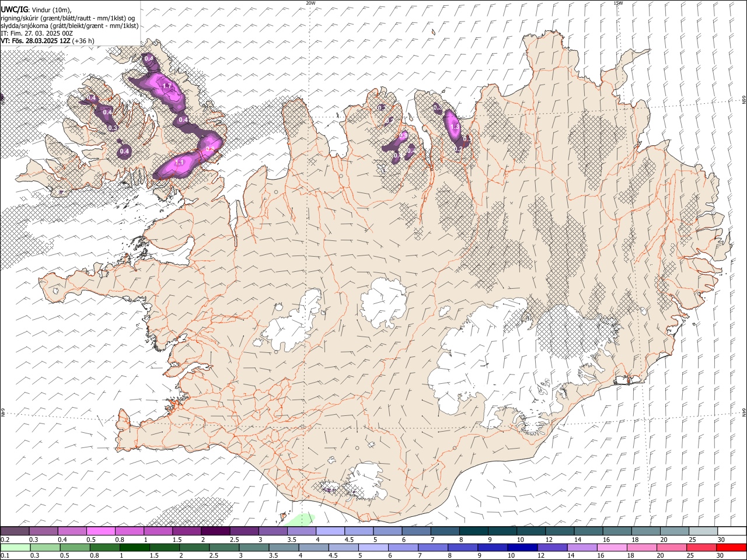Pick the 1.5 purple swatch in upper legend row

pyautogui.click(x=187, y=531)
